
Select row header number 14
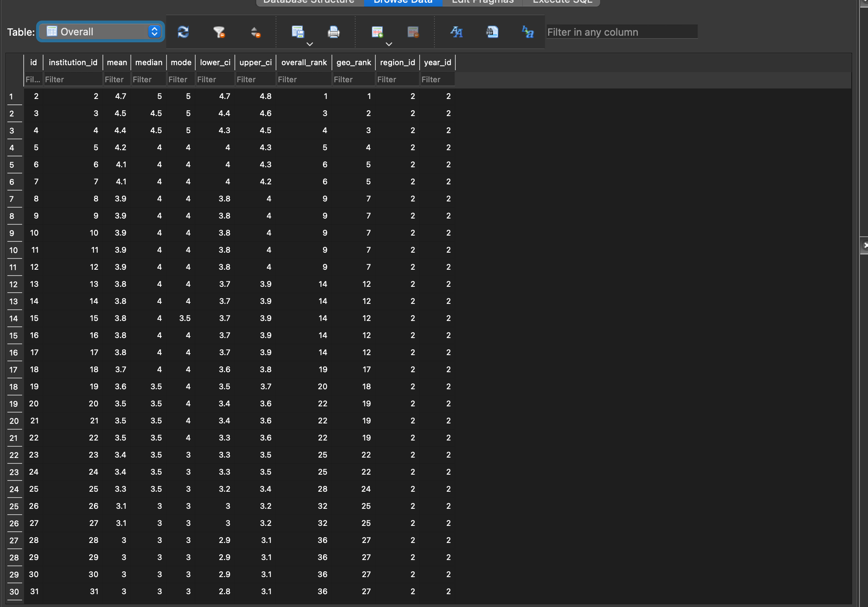point(14,319)
